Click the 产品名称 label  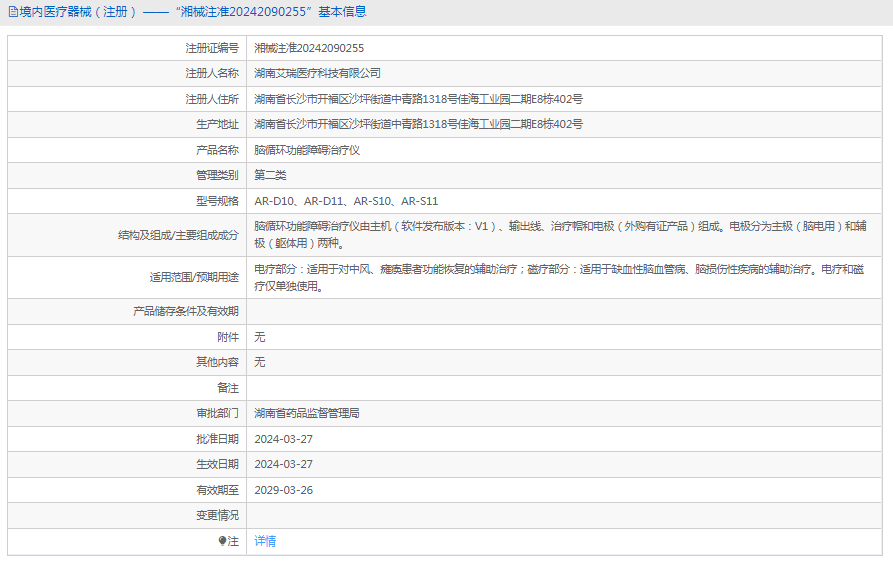218,150
